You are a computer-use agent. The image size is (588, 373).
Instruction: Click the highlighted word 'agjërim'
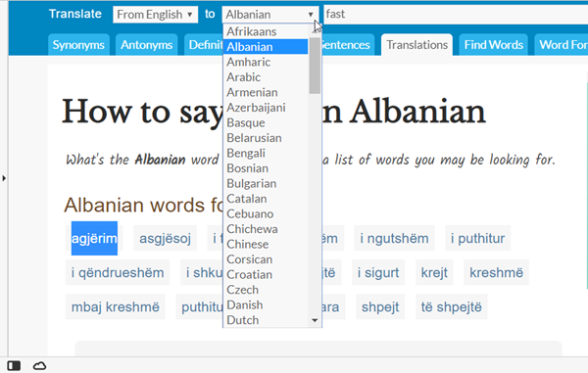click(x=94, y=238)
